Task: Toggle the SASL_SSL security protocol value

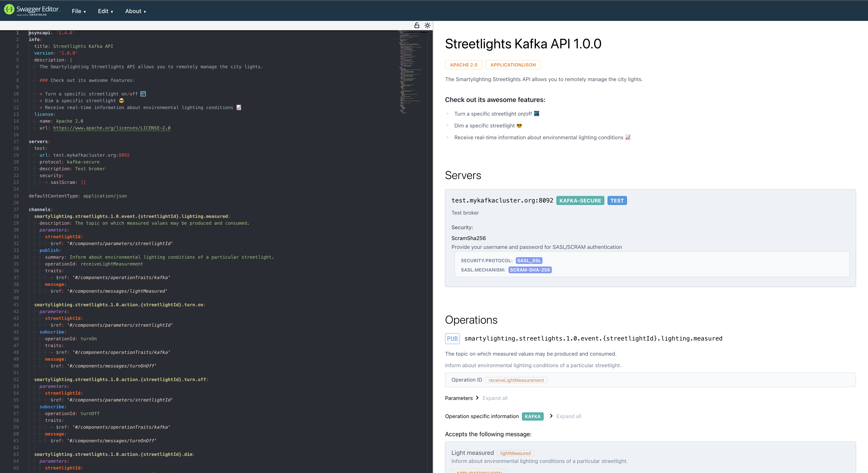Action: click(529, 260)
